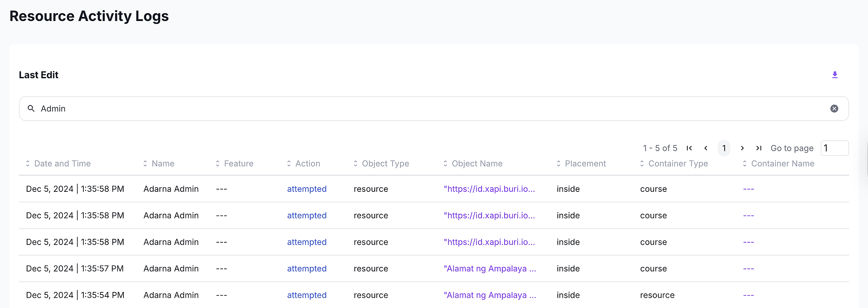Clear the Admin search text
Viewport: 868px width, 308px height.
tap(834, 108)
